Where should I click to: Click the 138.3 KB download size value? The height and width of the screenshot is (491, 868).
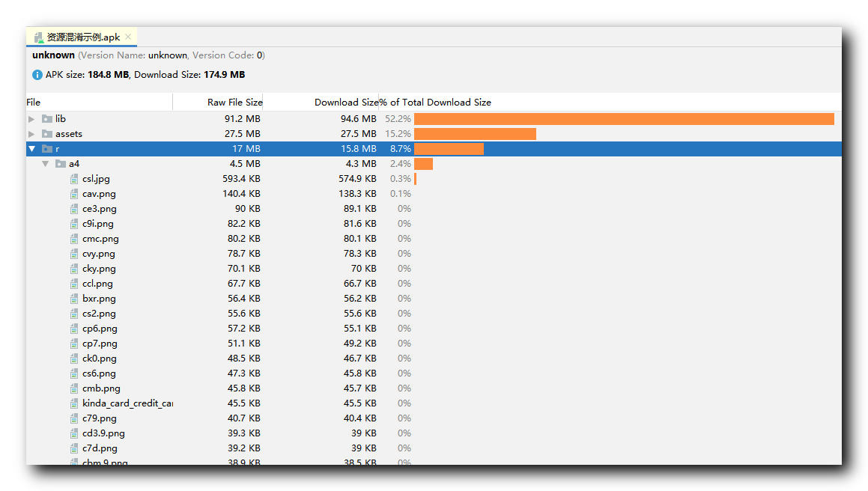click(x=357, y=194)
